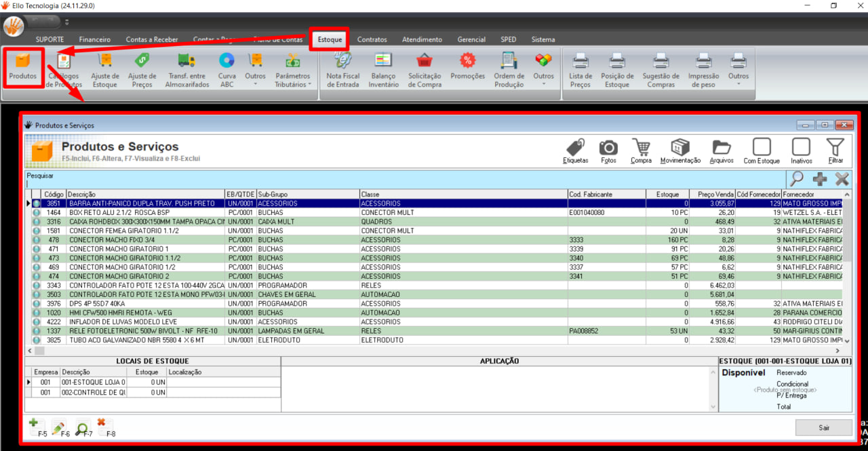Open the Contratos tab
This screenshot has width=868, height=451.
point(372,39)
